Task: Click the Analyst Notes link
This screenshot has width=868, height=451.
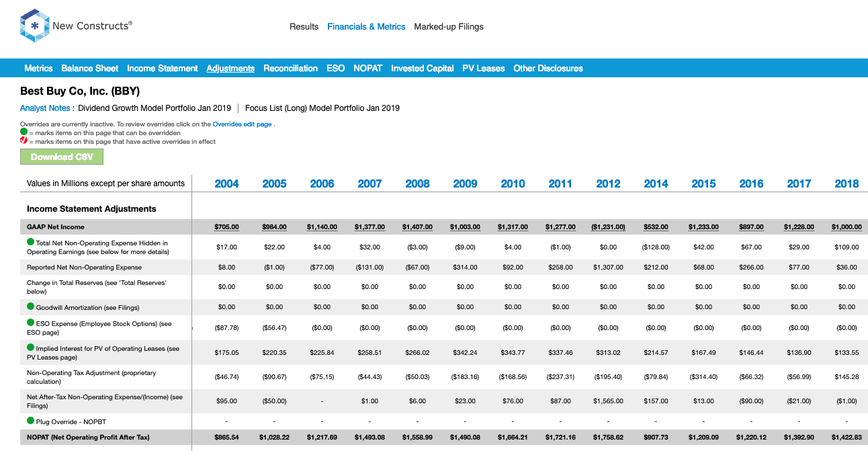Action: point(45,108)
